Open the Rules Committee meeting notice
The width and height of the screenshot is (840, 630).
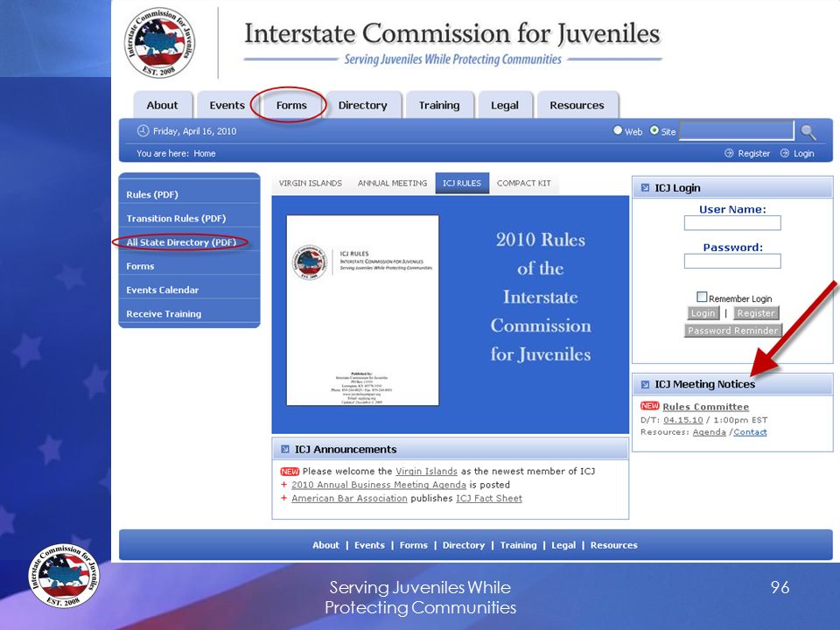(705, 407)
